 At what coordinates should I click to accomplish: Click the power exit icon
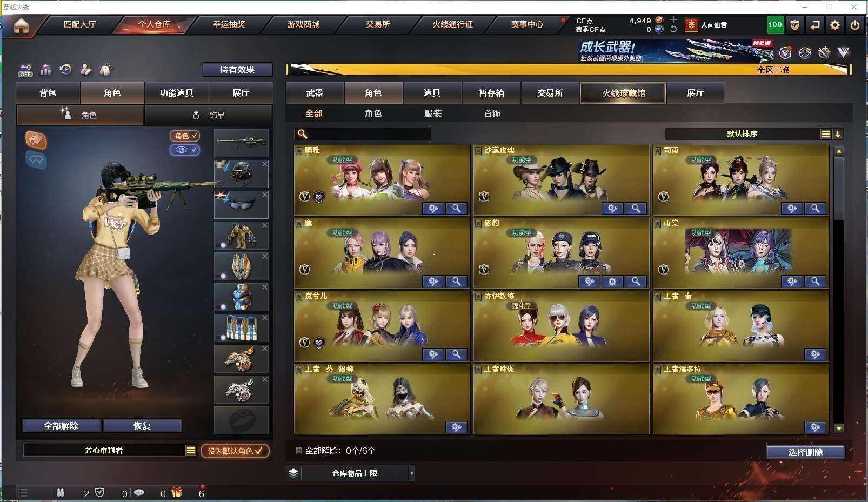854,25
